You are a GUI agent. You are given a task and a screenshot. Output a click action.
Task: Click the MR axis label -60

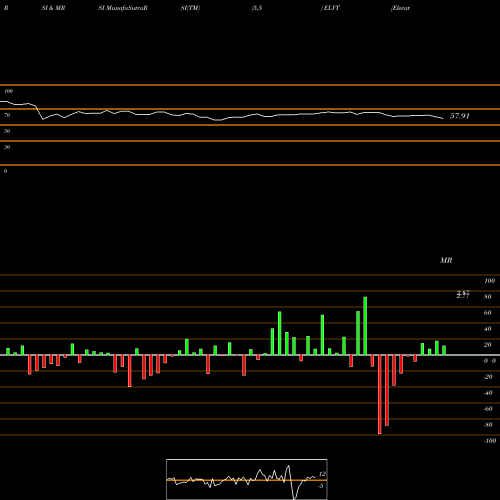[x=488, y=409]
